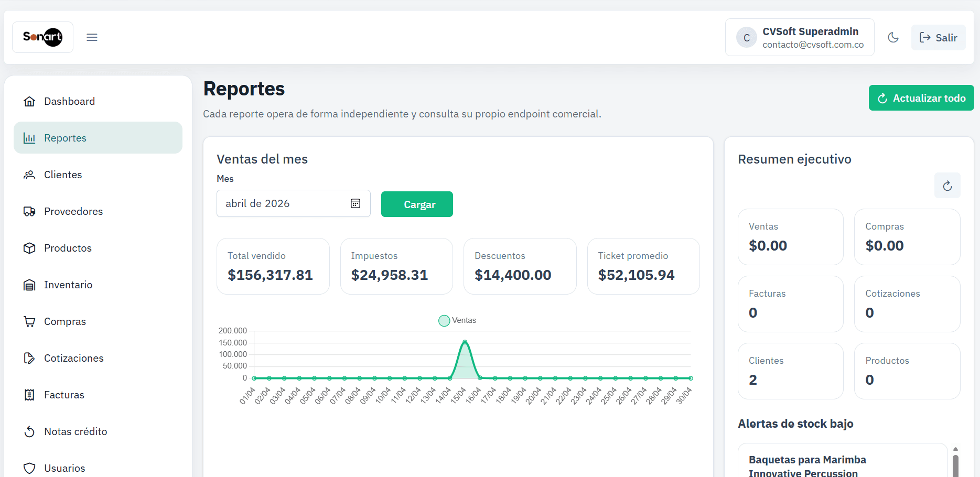The height and width of the screenshot is (477, 980).
Task: Click the Inventario warehouse icon
Action: tap(29, 285)
